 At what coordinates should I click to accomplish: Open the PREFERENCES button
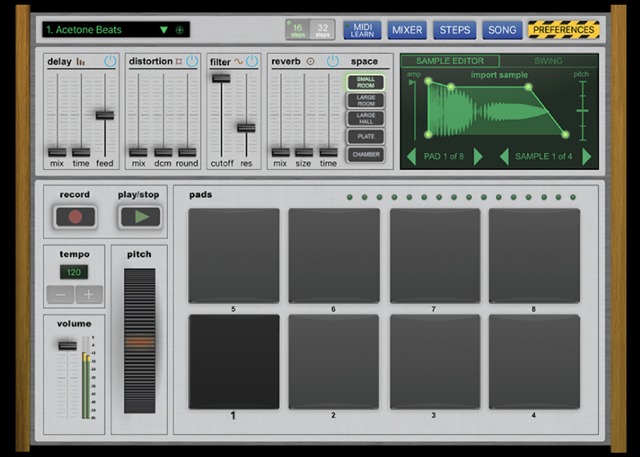(x=564, y=30)
